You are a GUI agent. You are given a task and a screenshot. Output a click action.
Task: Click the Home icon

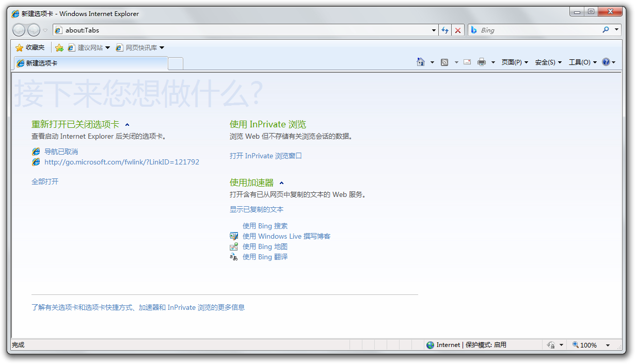(x=421, y=62)
